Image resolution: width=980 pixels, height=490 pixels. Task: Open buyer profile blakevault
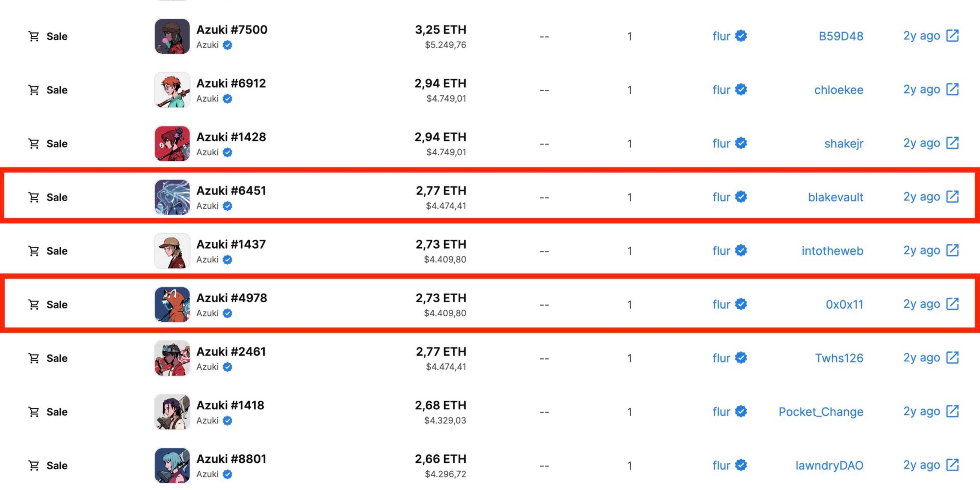click(836, 197)
